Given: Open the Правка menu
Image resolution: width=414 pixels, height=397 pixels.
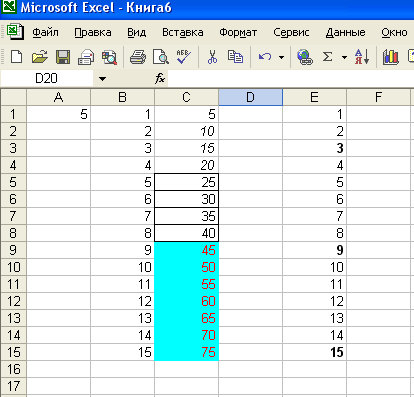Looking at the screenshot, I should tap(93, 32).
